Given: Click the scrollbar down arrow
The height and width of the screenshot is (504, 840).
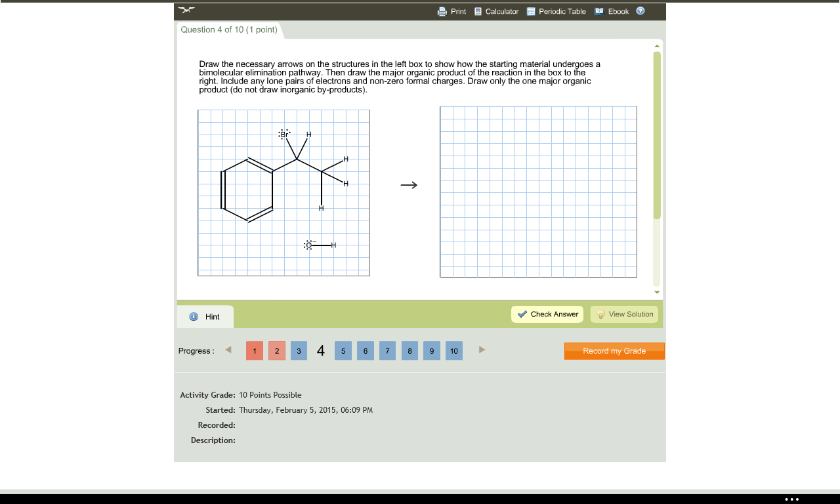Looking at the screenshot, I should (x=657, y=292).
